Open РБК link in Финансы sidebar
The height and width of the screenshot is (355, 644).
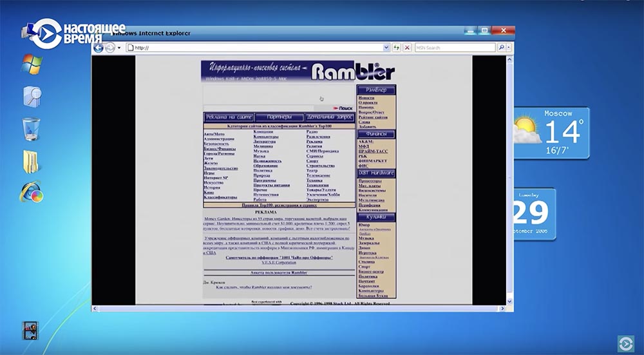point(363,156)
